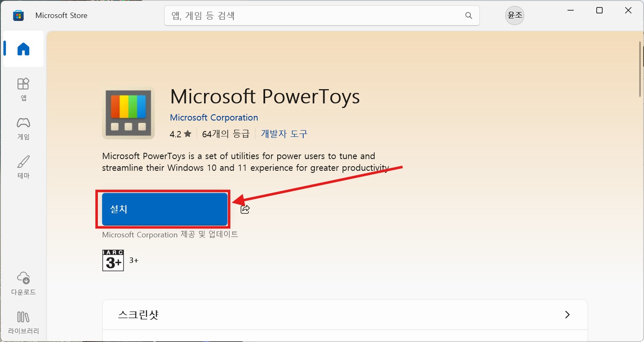
Task: Click the Microsoft Corporation 제공 및 업데이트 text
Action: pyautogui.click(x=170, y=234)
